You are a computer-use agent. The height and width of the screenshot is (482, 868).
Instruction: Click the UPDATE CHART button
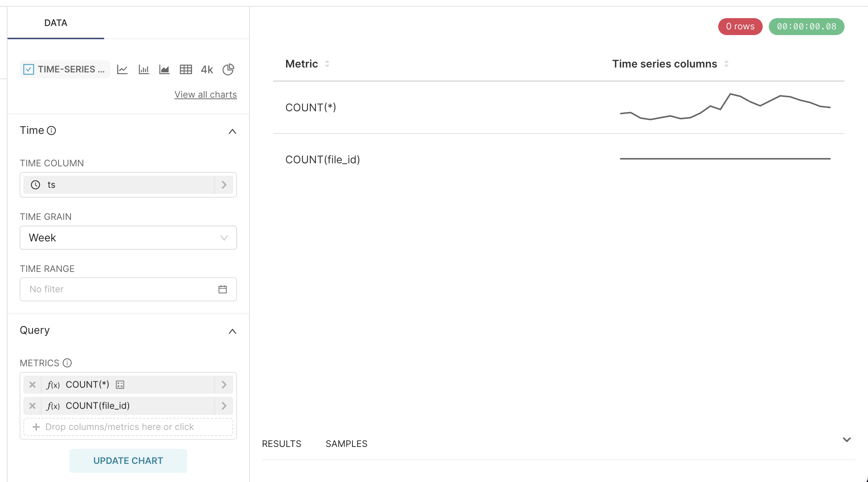click(128, 461)
